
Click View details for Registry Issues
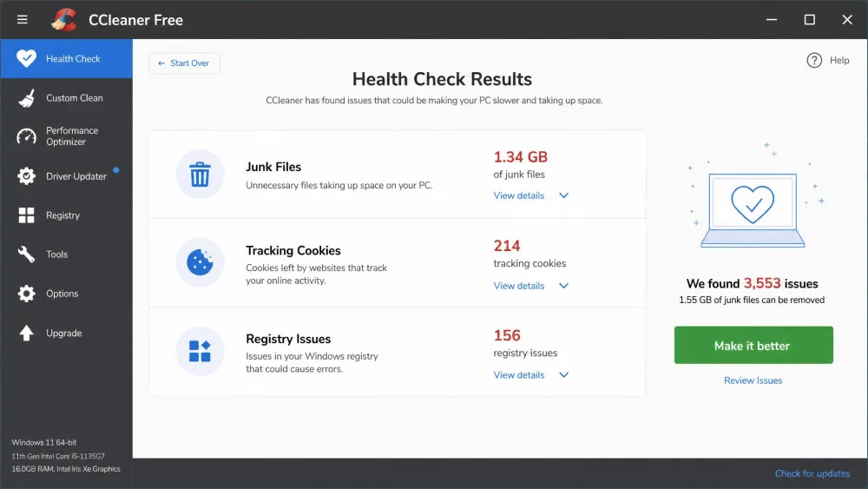[519, 375]
